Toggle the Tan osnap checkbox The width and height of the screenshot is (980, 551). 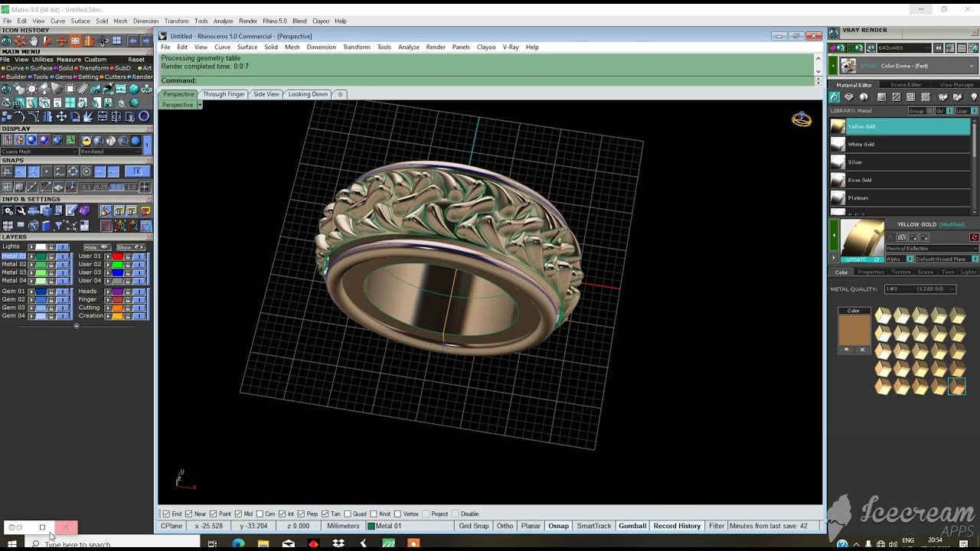tap(325, 514)
